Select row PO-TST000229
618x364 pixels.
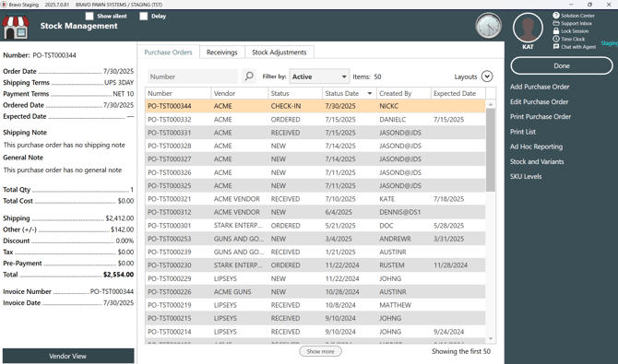(315, 278)
